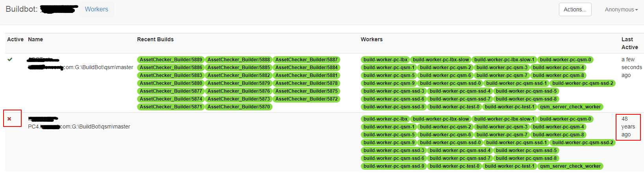The width and height of the screenshot is (644, 176).
Task: Open build-worker-pc-qsm-0 in the active master row
Action: [x=566, y=60]
